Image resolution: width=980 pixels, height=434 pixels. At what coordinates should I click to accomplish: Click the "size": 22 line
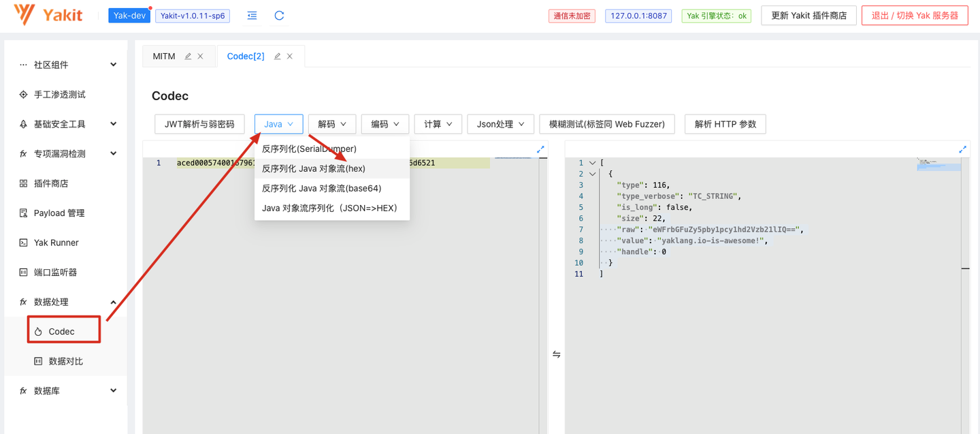click(642, 218)
